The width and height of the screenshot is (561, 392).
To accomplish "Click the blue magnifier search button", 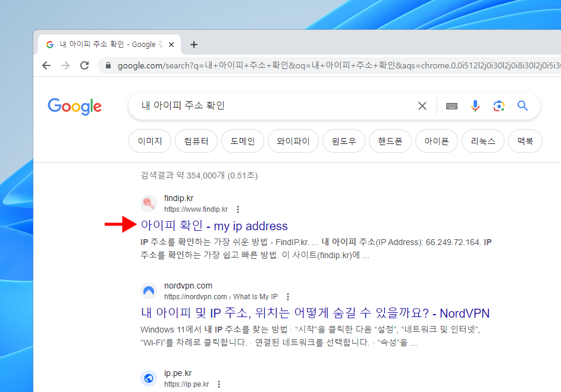I will pyautogui.click(x=522, y=106).
